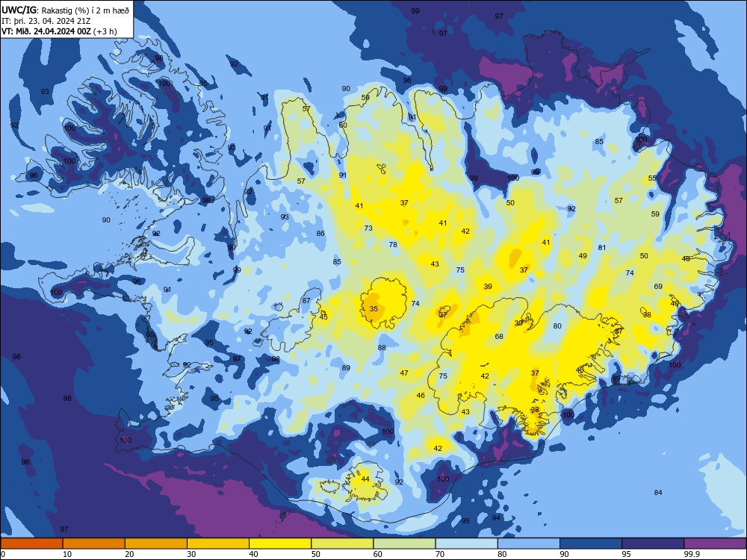Select the 80–90 sky blue legend swatch

point(529,544)
